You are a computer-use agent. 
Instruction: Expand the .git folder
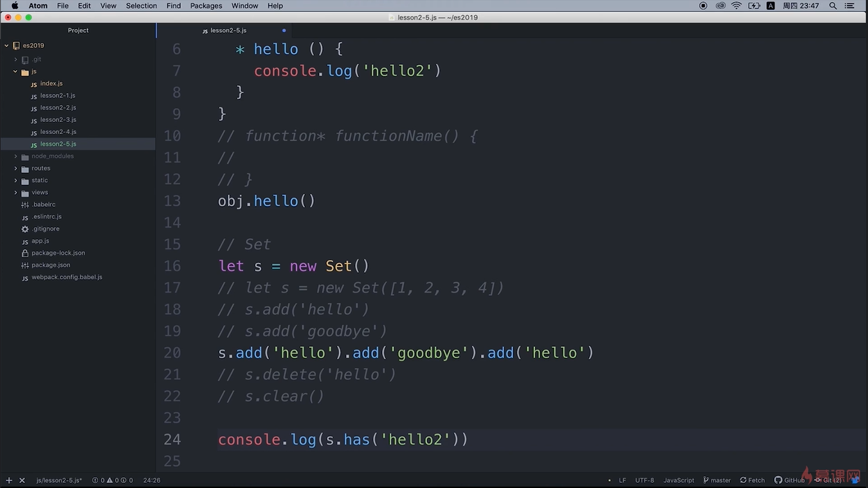click(15, 59)
